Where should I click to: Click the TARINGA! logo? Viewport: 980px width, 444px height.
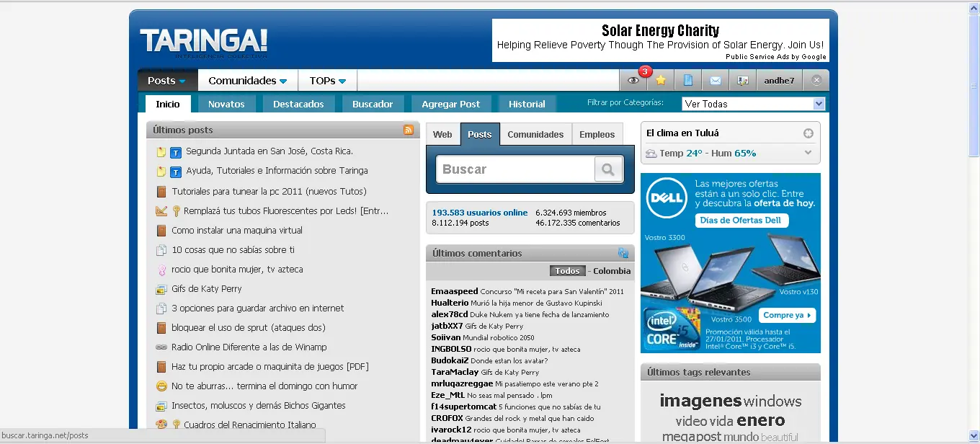(x=204, y=41)
